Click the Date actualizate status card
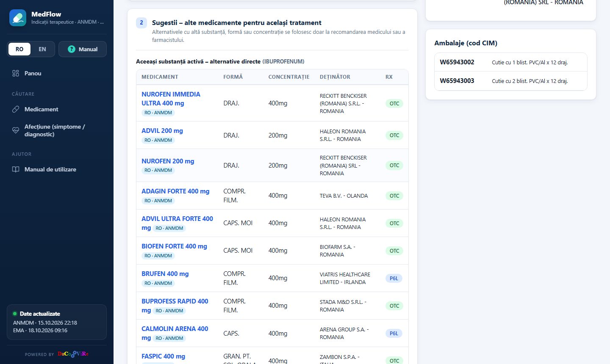Viewport: 610px width, 364px height. [57, 322]
